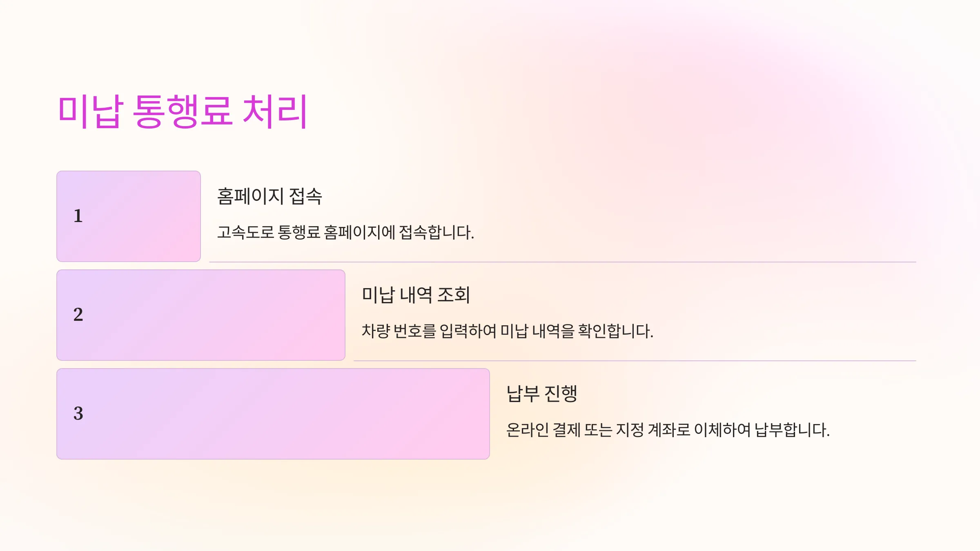Screen dimensions: 980x551
Task: Select the number 1 in first box
Action: 78,216
